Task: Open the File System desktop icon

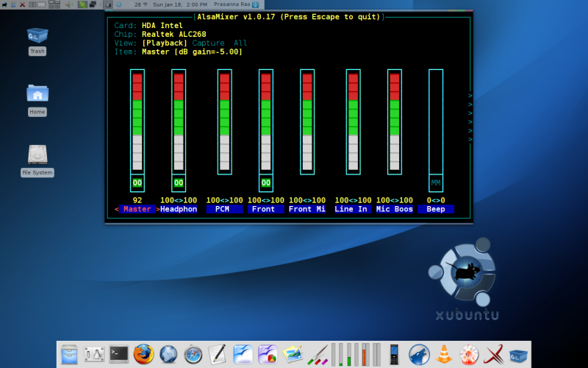Action: click(37, 155)
